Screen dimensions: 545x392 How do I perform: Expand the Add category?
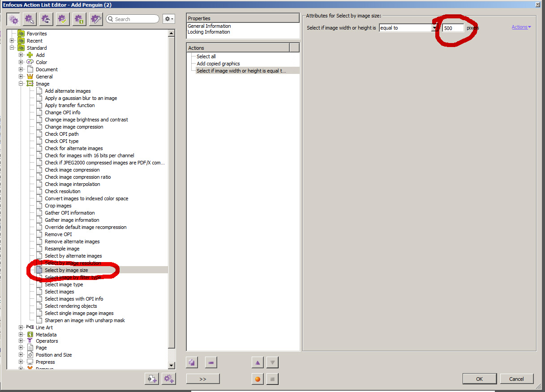tap(21, 55)
